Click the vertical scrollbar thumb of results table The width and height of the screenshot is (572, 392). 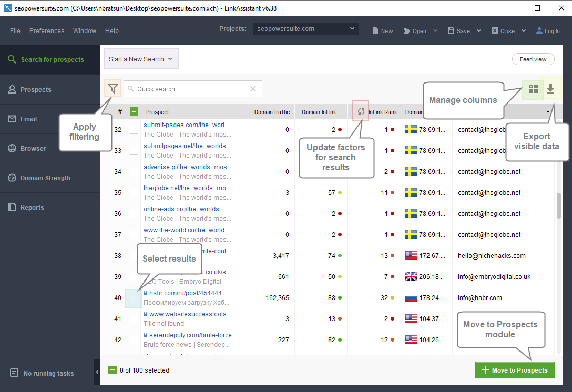point(558,205)
